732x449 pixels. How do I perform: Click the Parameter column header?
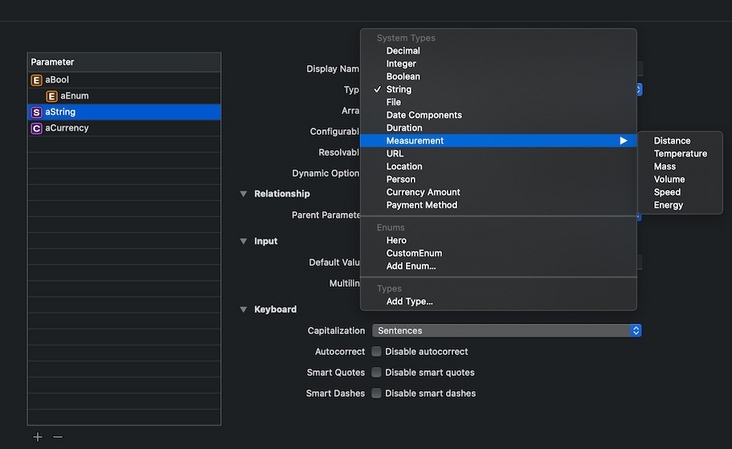(124, 62)
